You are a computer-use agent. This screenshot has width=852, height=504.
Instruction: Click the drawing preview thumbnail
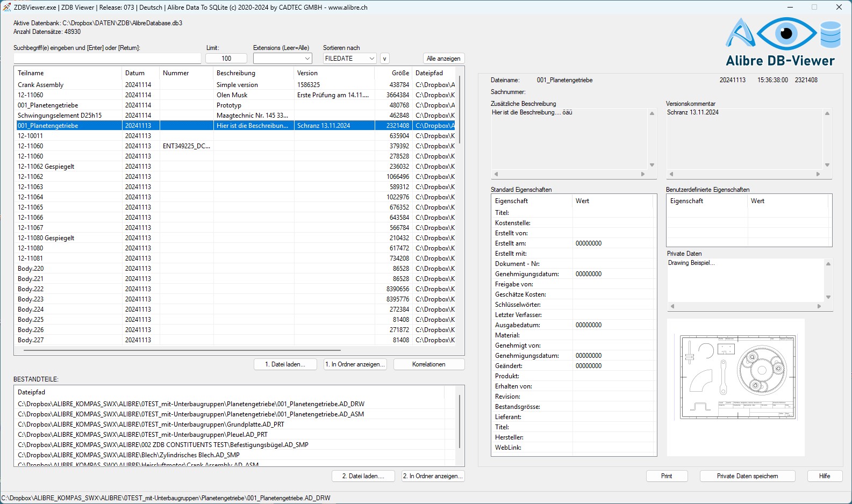point(736,387)
